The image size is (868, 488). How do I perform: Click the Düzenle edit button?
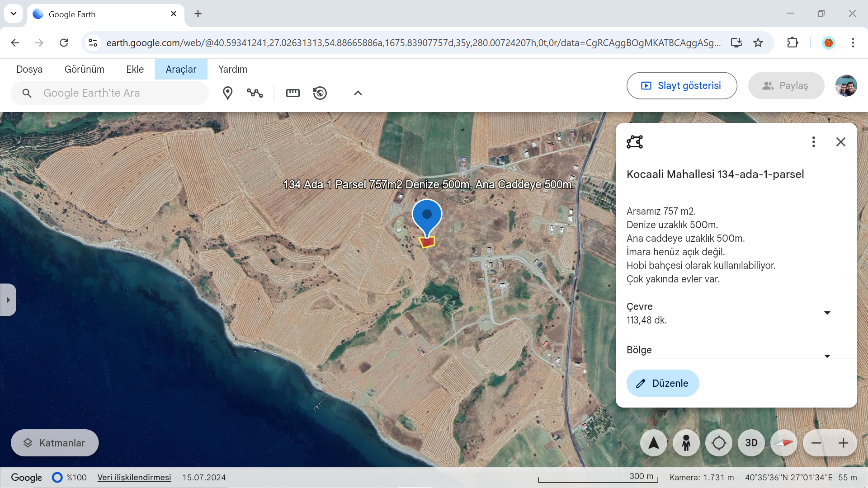(x=663, y=383)
